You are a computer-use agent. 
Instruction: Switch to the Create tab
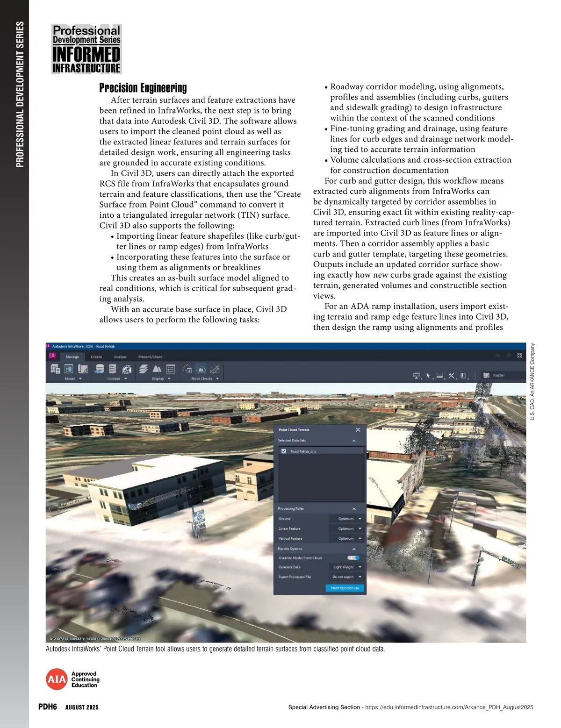pos(96,357)
